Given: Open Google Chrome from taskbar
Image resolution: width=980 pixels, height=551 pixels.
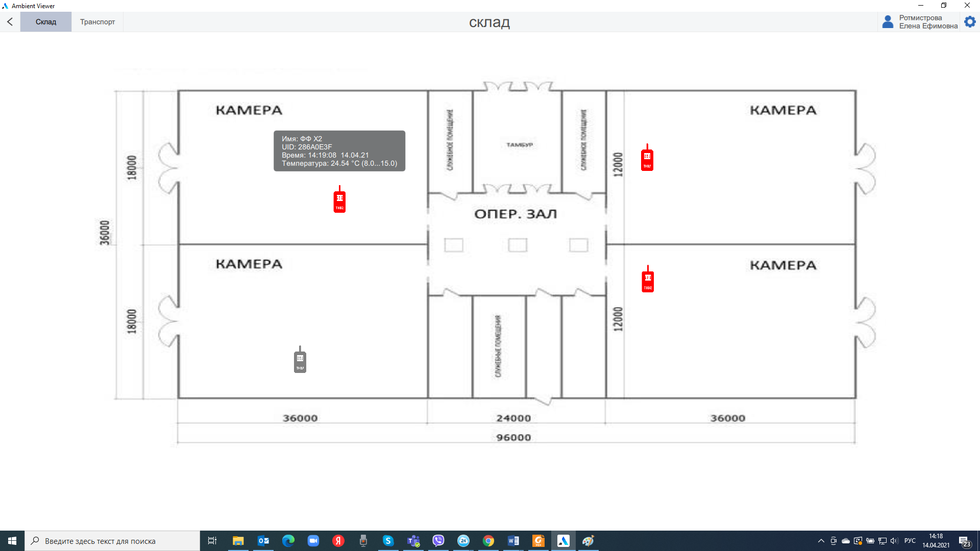Looking at the screenshot, I should [x=488, y=541].
